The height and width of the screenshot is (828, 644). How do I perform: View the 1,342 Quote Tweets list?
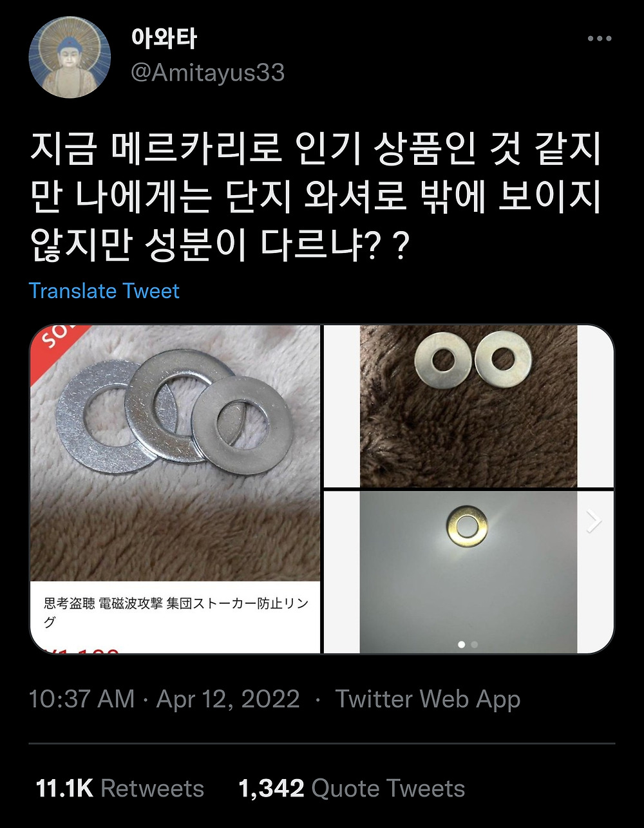coord(352,789)
